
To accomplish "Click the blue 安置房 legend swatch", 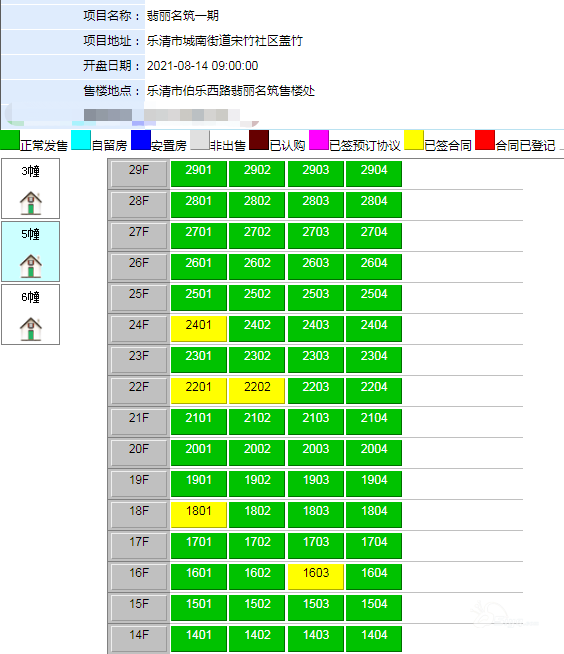I will coord(141,140).
